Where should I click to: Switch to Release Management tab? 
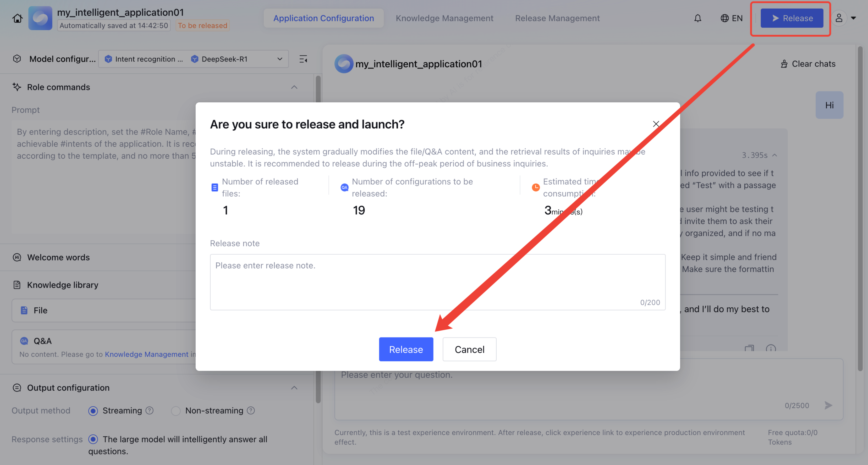coord(557,18)
